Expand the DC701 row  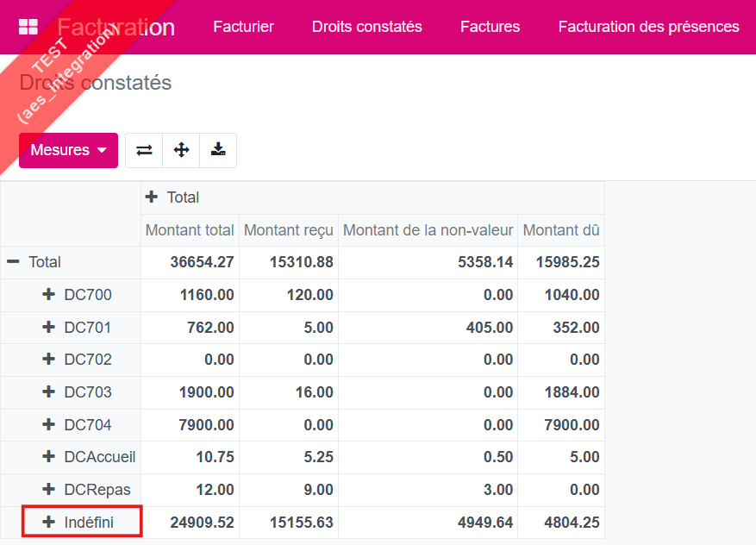[78, 328]
